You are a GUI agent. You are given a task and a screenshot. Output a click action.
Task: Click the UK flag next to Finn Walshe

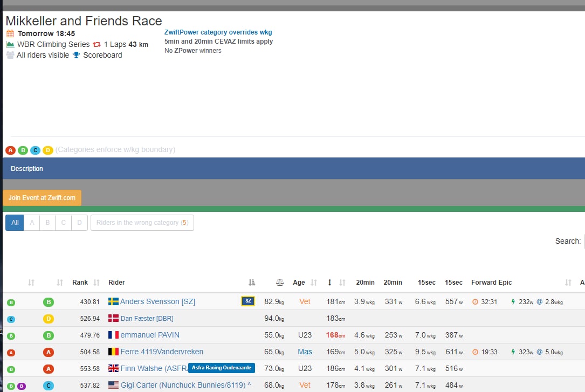[x=113, y=368]
